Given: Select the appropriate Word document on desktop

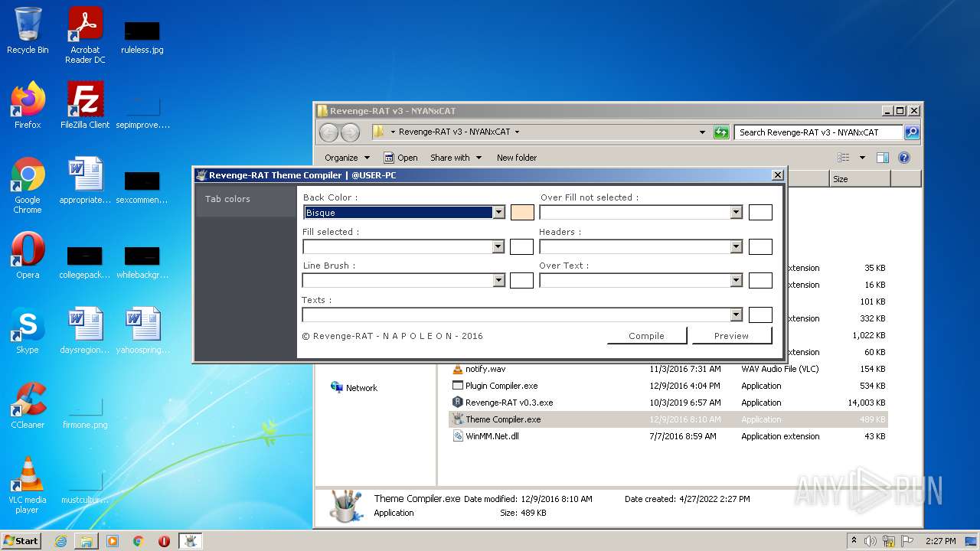Looking at the screenshot, I should (85, 181).
